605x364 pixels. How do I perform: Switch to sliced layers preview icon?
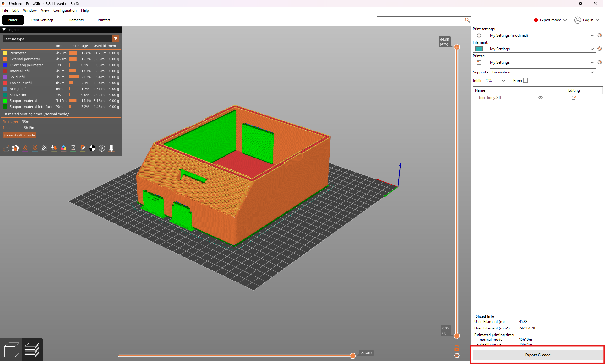(x=32, y=350)
